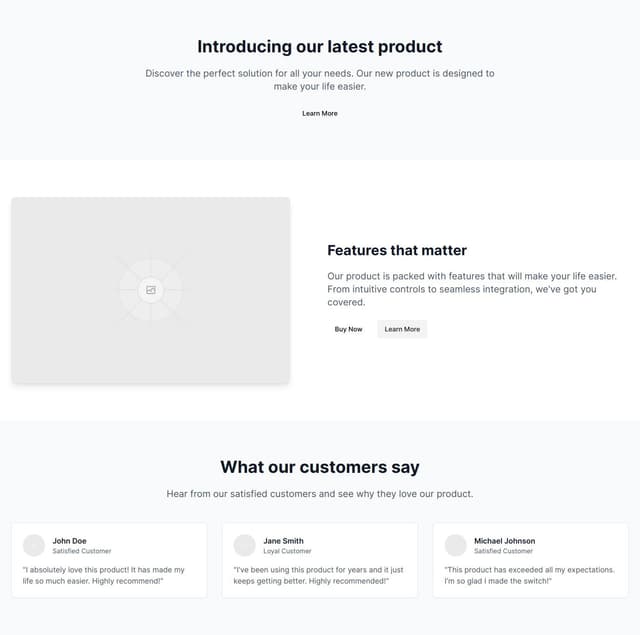
Task: Select the Michael Johnson name text
Action: coord(504,541)
